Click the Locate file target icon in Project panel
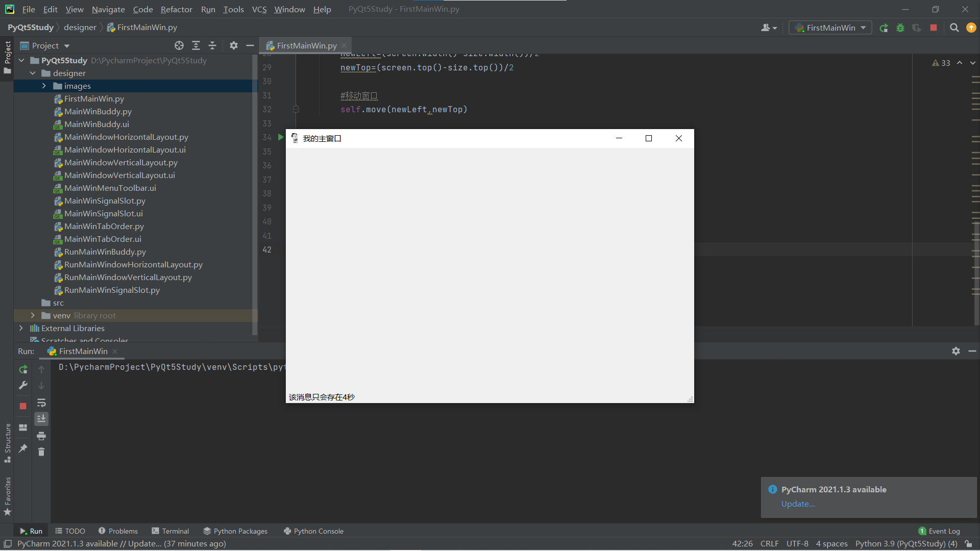Image resolution: width=980 pixels, height=551 pixels. 179,45
